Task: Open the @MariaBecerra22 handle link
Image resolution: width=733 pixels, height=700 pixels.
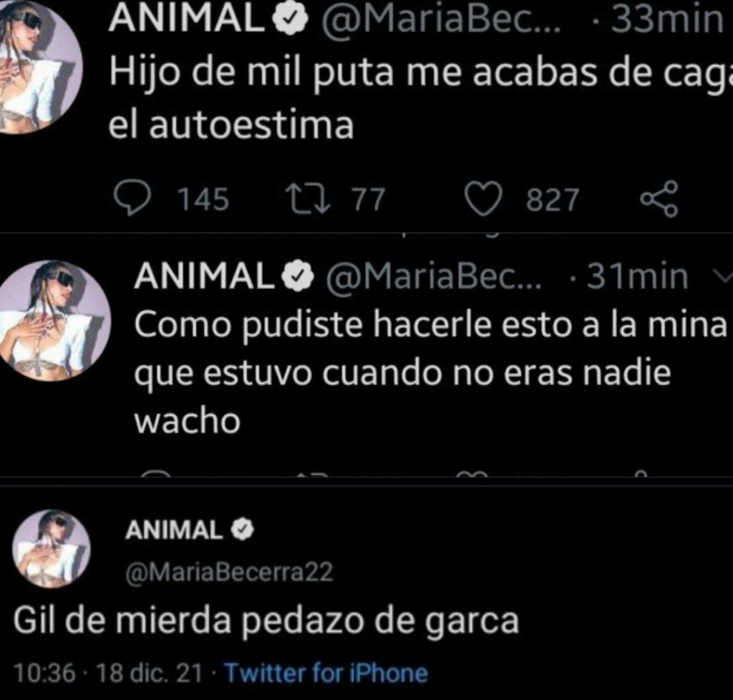Action: pos(228,572)
